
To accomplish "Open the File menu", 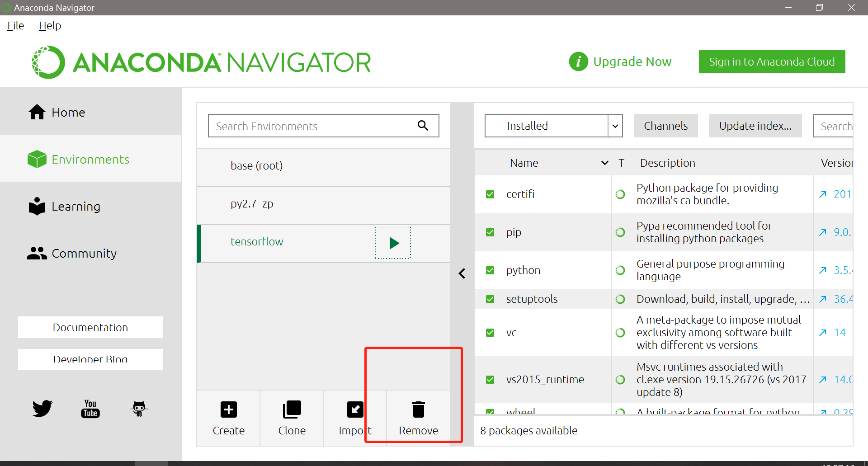I will coord(15,26).
